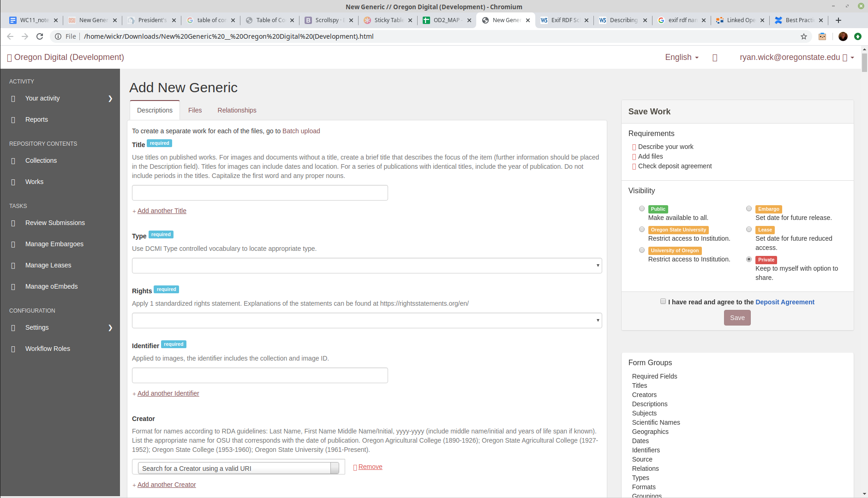The height and width of the screenshot is (498, 868).
Task: Open a new browser tab with plus icon
Action: (838, 20)
